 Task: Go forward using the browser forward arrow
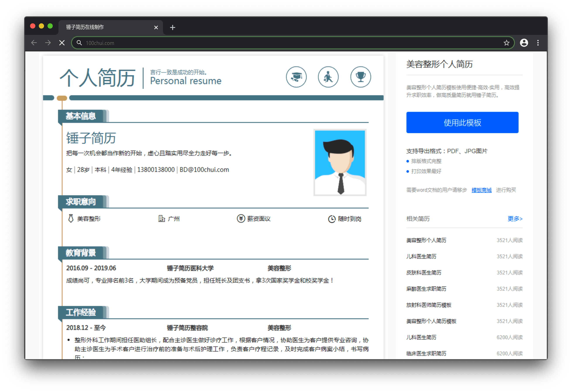(48, 43)
